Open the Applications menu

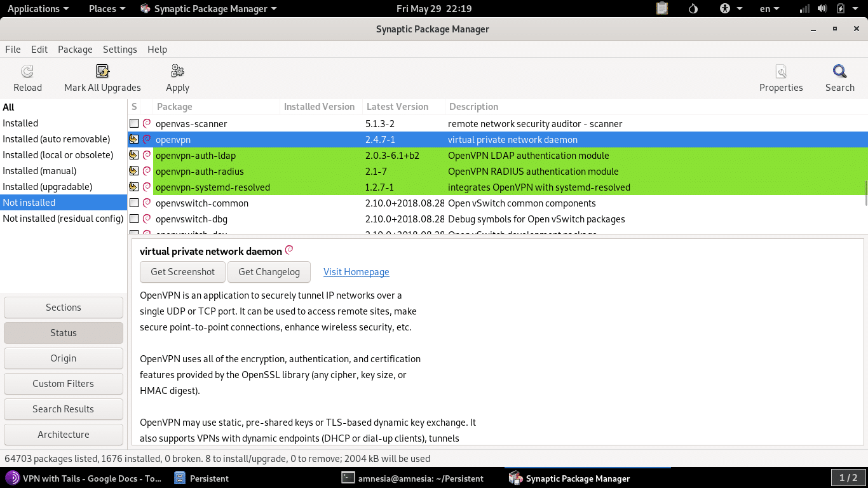[x=35, y=8]
